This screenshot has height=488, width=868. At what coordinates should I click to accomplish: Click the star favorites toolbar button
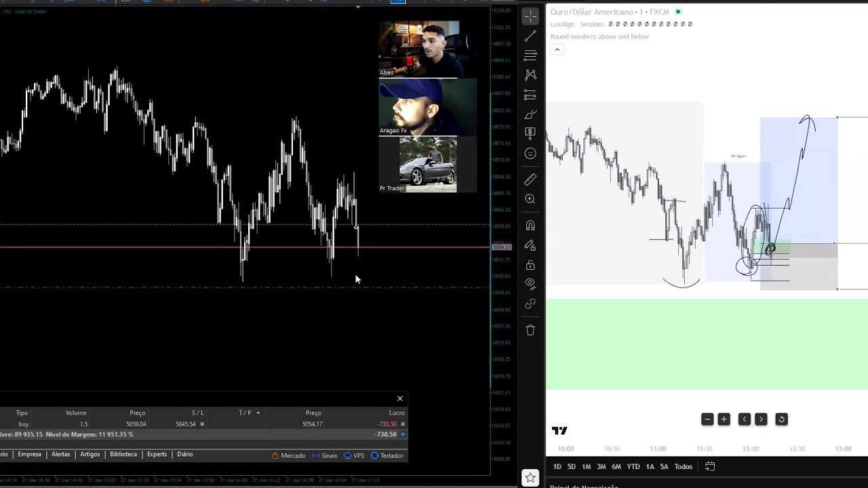coord(530,478)
